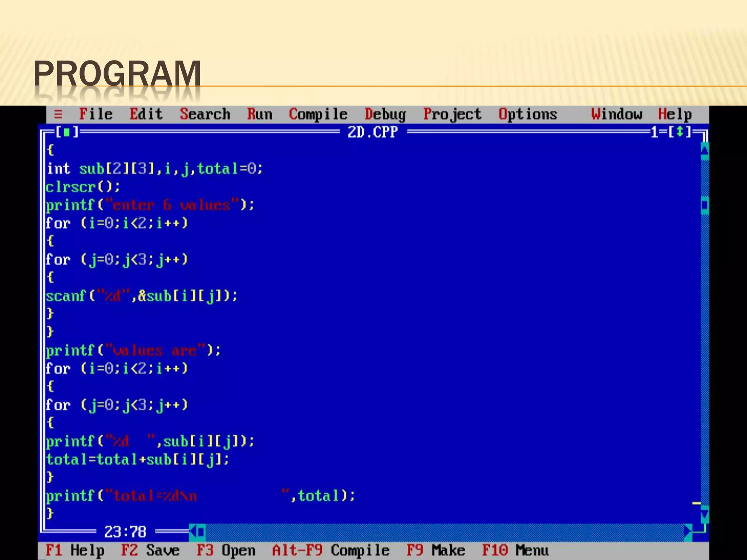Viewport: 747px width, 560px height.
Task: Click the window close box on 2D.CPP
Action: (x=67, y=132)
